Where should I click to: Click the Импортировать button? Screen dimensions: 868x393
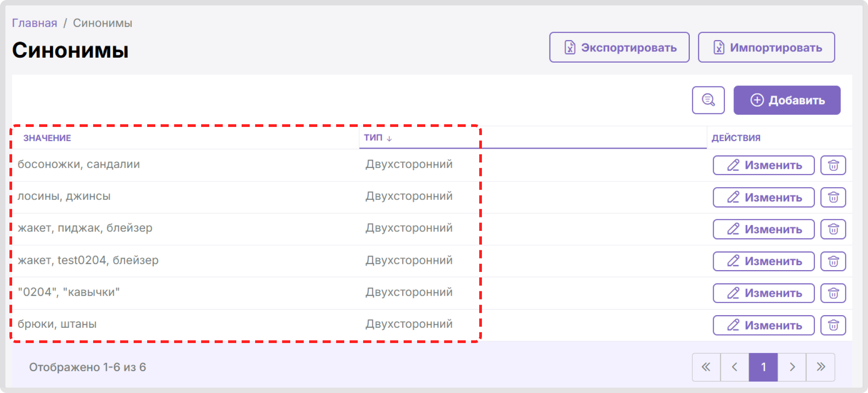766,47
